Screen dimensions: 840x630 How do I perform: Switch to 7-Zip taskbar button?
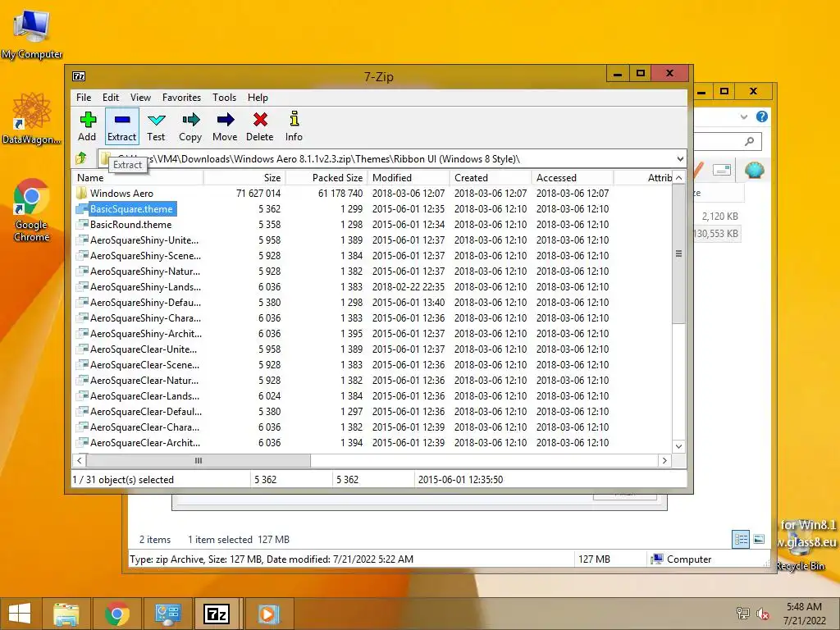click(217, 614)
